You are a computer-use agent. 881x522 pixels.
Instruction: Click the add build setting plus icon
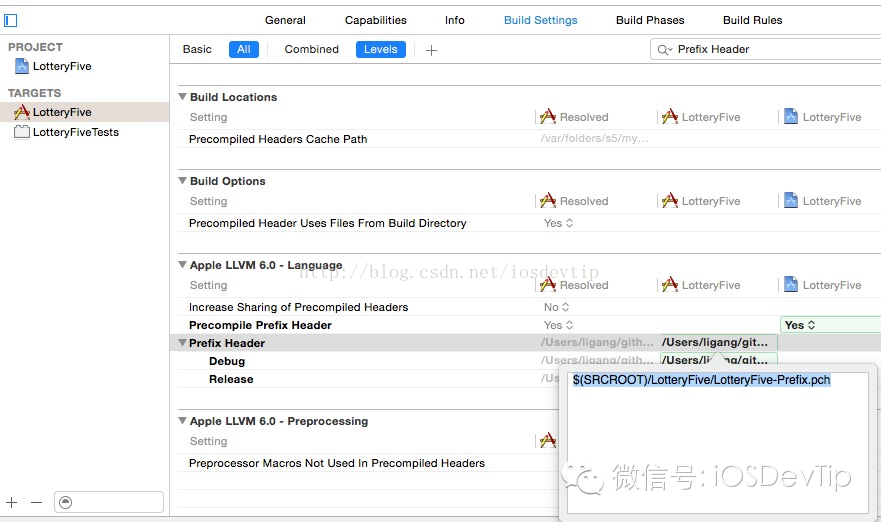point(431,50)
